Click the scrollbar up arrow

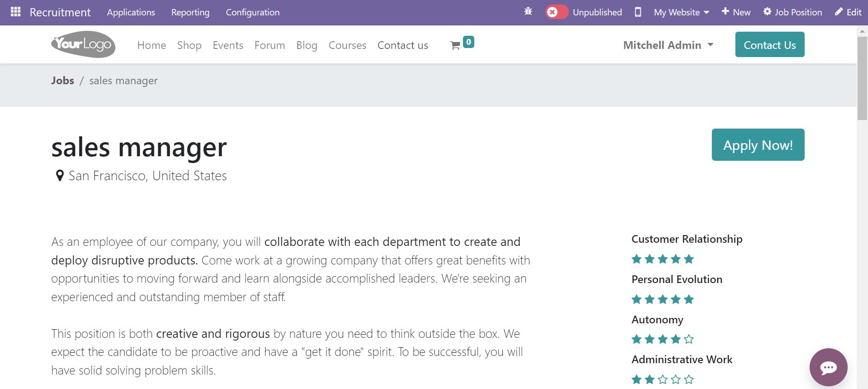pyautogui.click(x=862, y=31)
